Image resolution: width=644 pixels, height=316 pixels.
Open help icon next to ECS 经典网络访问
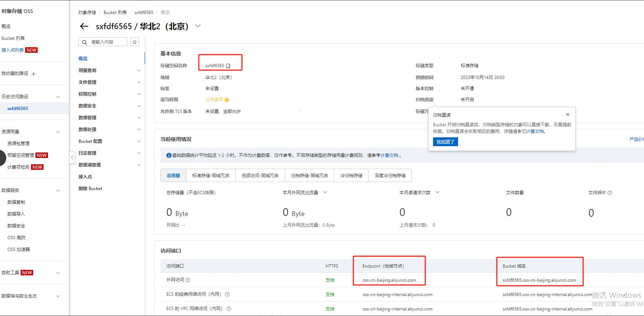[227, 294]
